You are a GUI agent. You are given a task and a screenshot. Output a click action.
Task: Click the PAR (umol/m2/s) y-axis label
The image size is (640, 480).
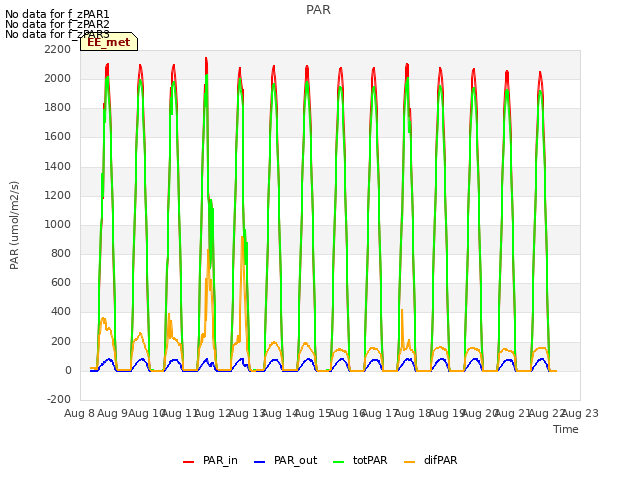coord(14,225)
